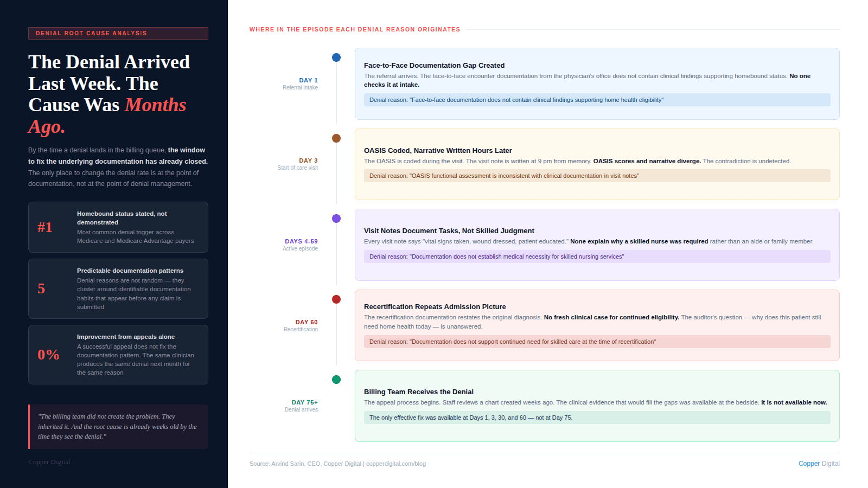Viewport: 868px width, 488px height.
Task: Click the 'Copper Digital' logo bottom right
Action: pos(819,464)
